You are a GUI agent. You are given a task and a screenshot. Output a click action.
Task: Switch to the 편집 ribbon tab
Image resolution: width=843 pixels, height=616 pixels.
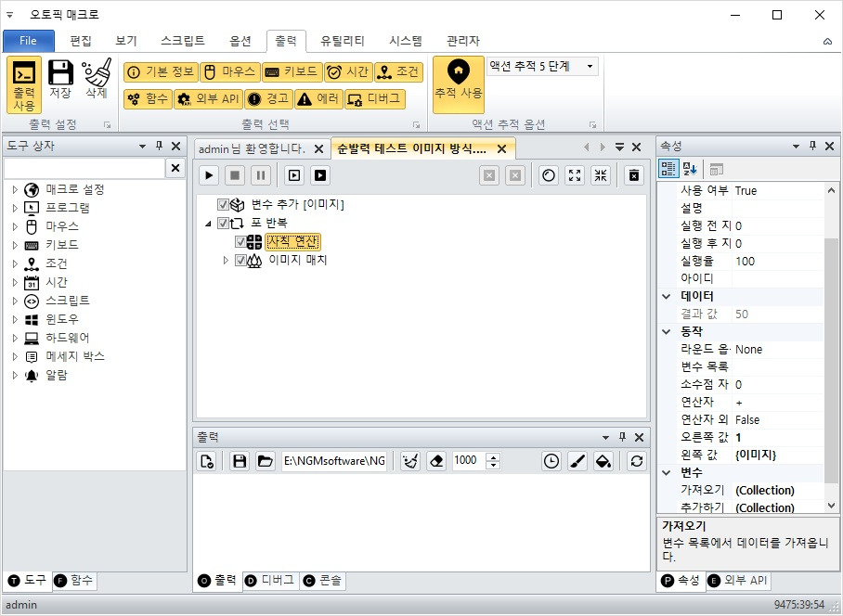coord(81,41)
